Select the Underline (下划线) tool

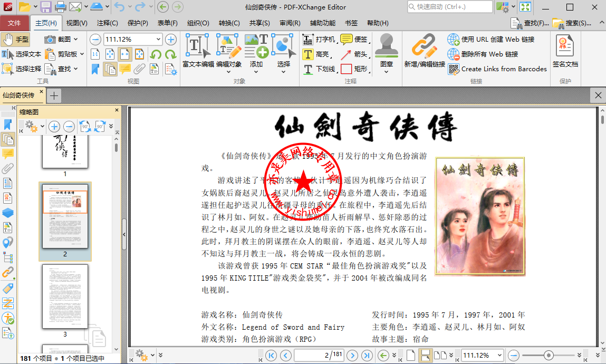pos(320,69)
